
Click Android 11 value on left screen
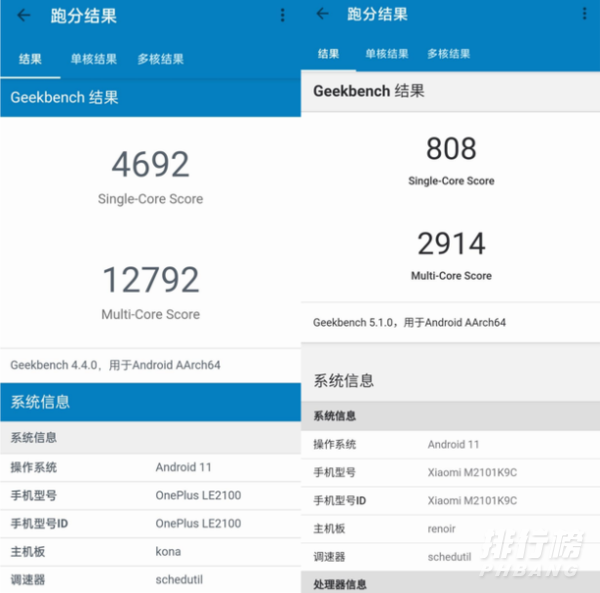pyautogui.click(x=183, y=467)
